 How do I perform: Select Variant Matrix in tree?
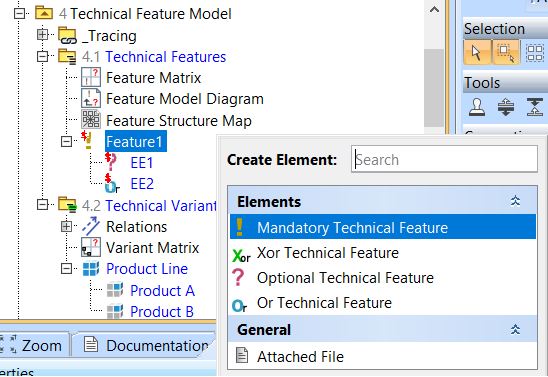pos(152,248)
